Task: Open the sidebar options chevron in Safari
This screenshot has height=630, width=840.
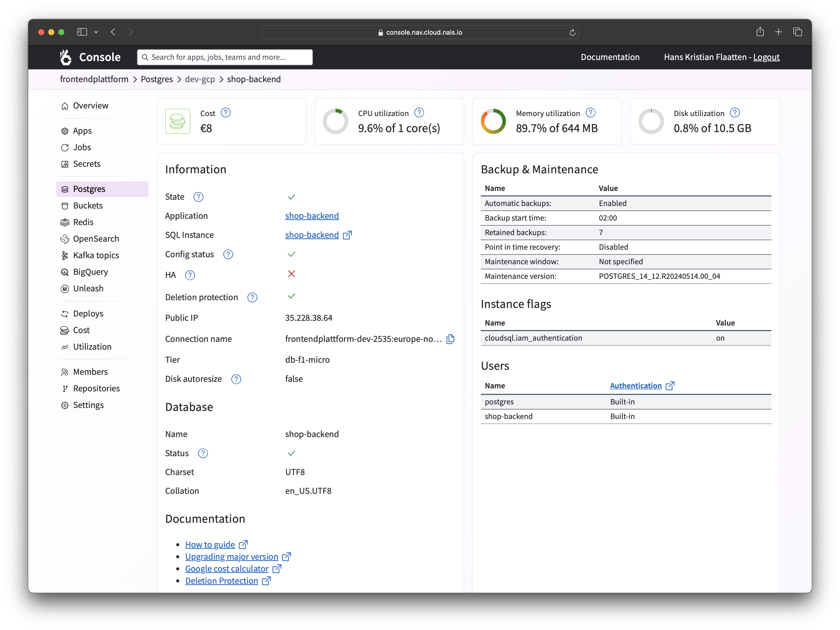Action: tap(96, 32)
